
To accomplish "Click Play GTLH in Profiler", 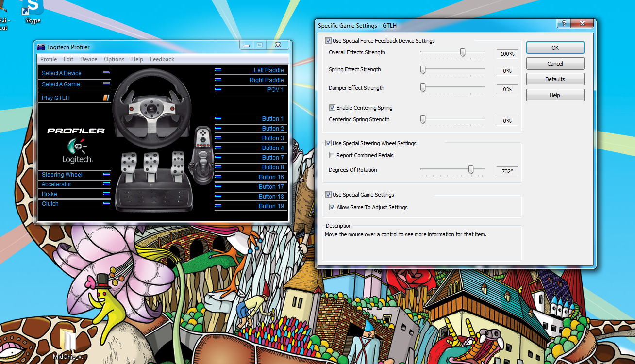I will 56,98.
